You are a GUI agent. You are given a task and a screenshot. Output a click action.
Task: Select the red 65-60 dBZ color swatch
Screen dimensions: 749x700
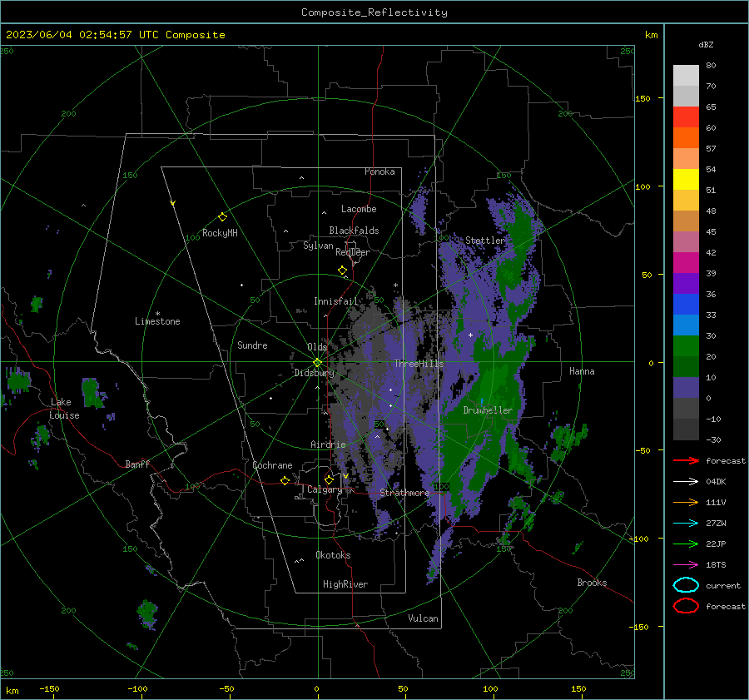coord(686,117)
